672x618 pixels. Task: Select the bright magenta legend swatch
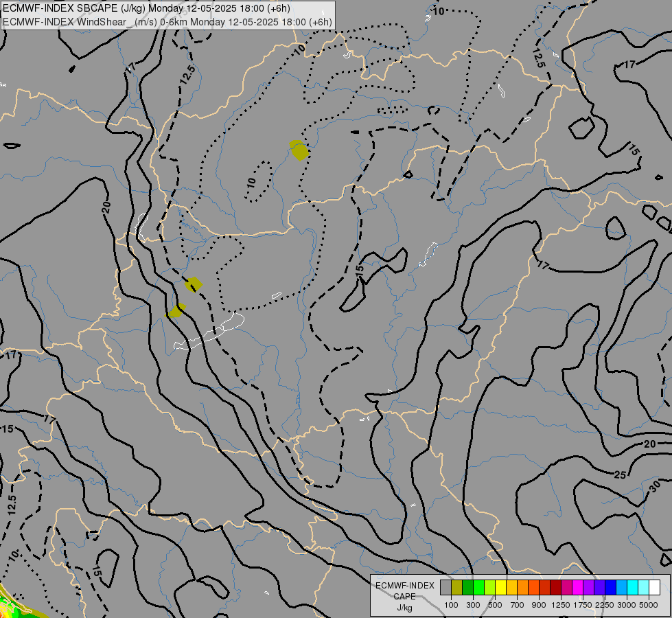click(x=577, y=588)
